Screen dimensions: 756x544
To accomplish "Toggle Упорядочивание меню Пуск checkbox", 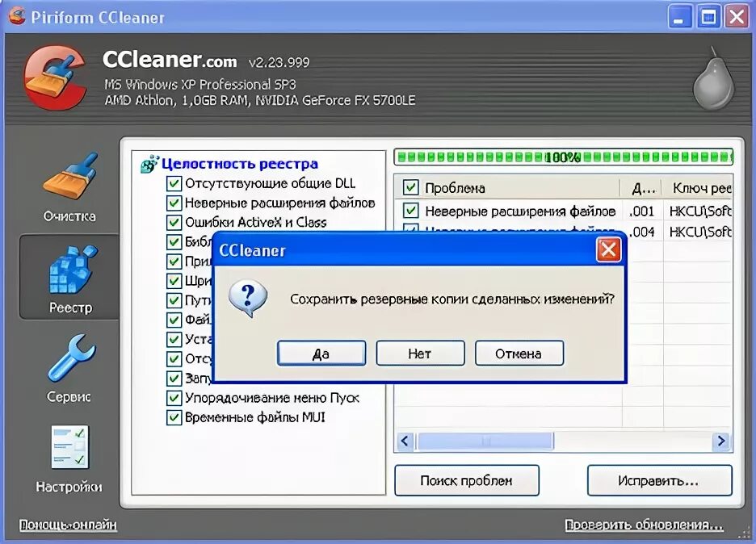I will coord(174,398).
